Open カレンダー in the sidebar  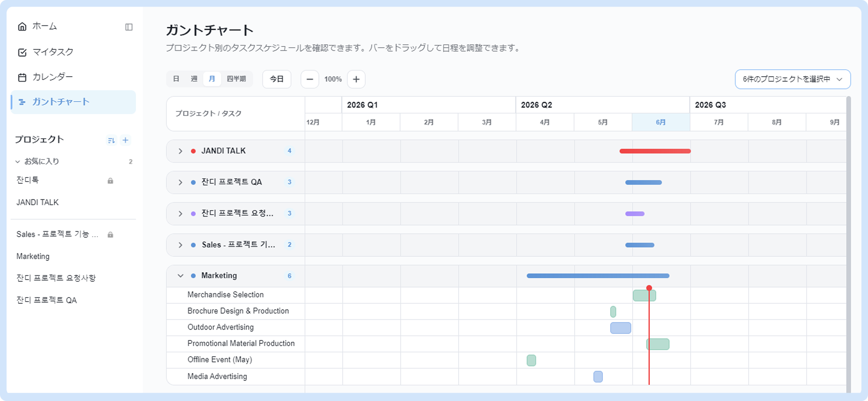46,77
